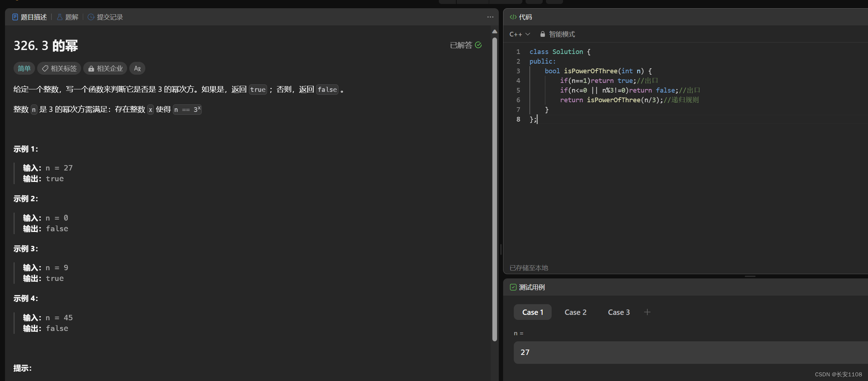This screenshot has height=381, width=868.
Task: Click the 示例 1 heading
Action: tap(26, 149)
